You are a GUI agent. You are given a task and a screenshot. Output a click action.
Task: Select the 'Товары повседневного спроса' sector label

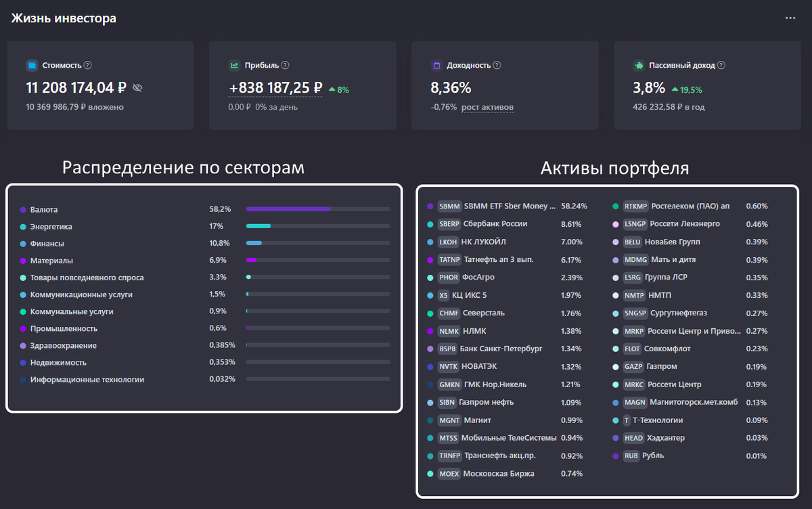(87, 278)
